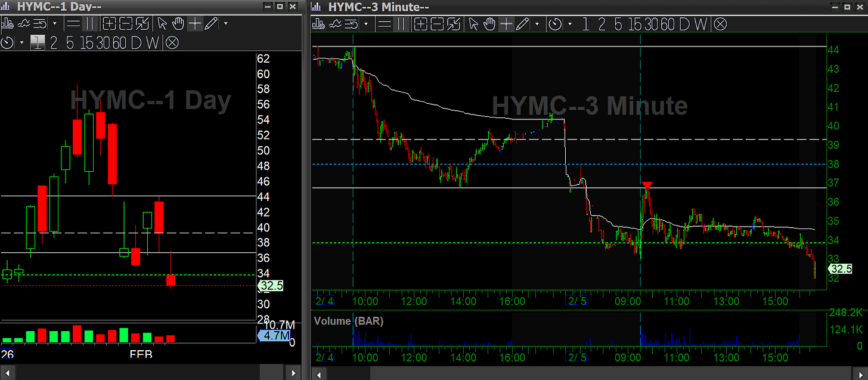868x380 pixels.
Task: Select the pointer tool in the 3 Minute window
Action: coord(473,24)
